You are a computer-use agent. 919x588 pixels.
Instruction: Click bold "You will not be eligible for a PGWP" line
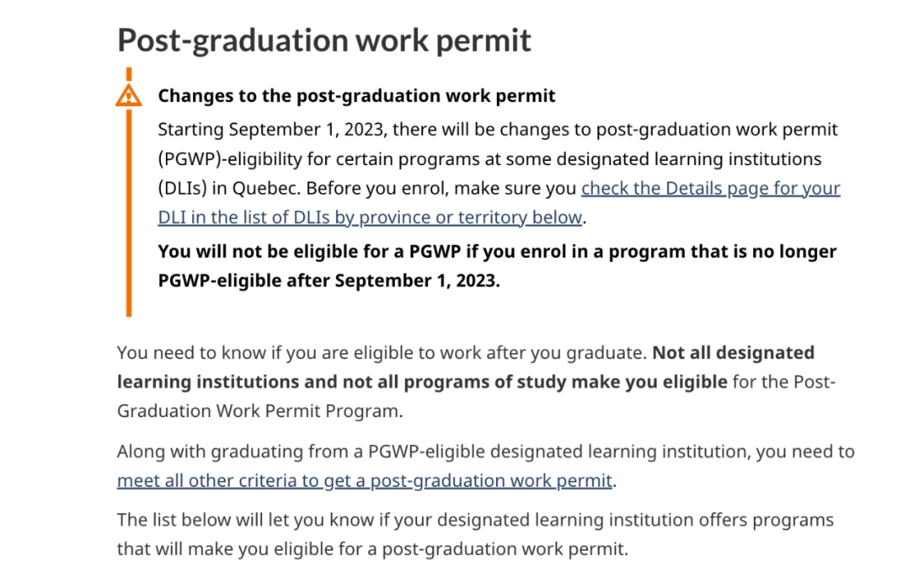pos(497,252)
